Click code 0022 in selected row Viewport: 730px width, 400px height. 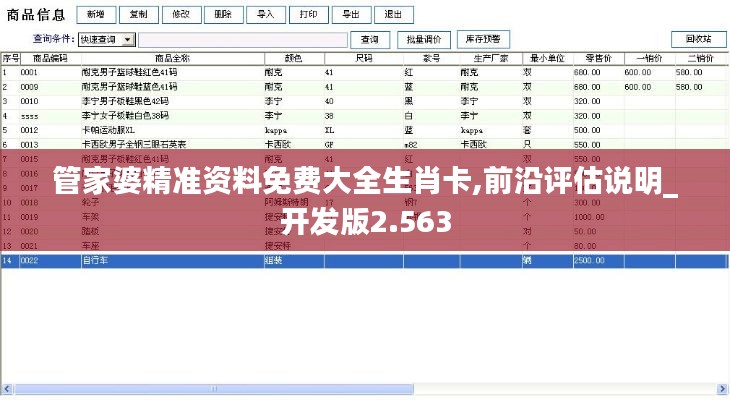29,261
